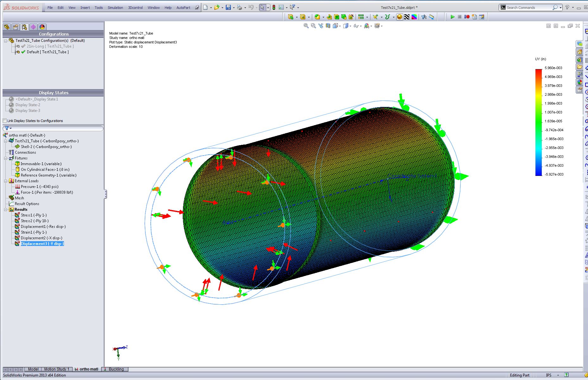The image size is (588, 380).
Task: Open the Appearances color ball task tab
Action: pyautogui.click(x=579, y=82)
